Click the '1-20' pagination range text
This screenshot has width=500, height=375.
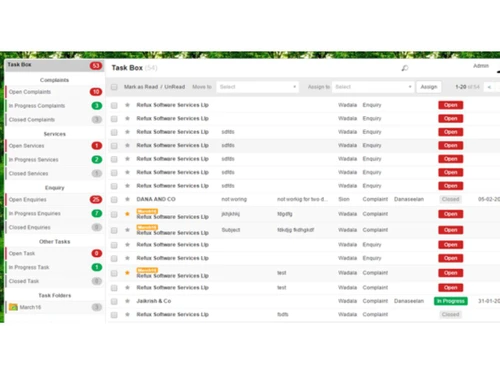click(461, 87)
